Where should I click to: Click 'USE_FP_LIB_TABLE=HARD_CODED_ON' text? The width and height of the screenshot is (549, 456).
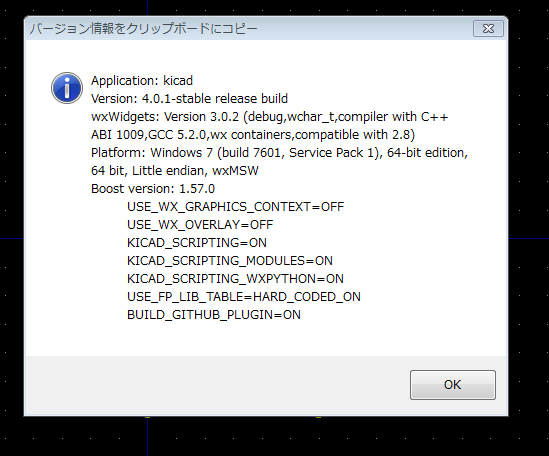[x=244, y=297]
